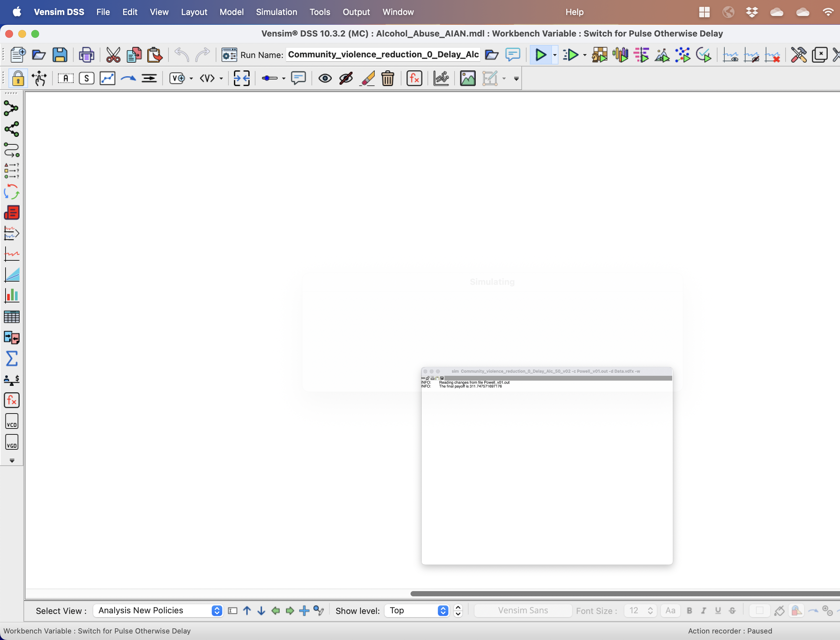
Task: Select the Delete trash tool
Action: coord(388,79)
